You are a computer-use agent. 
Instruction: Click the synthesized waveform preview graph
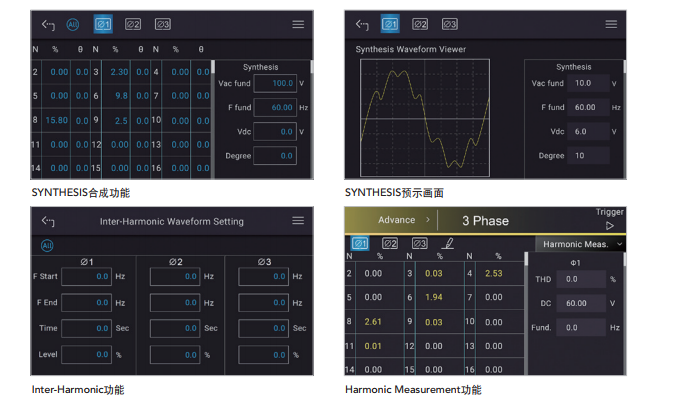tap(425, 118)
